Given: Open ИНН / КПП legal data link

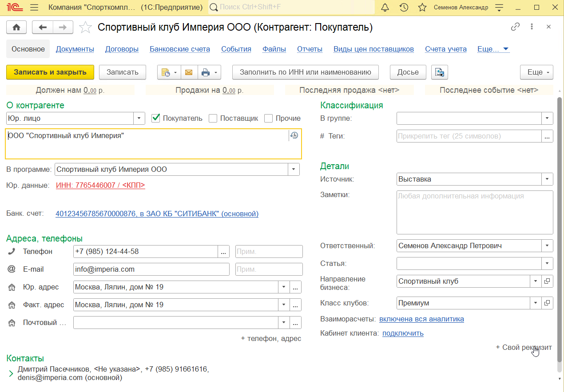Looking at the screenshot, I should (x=101, y=185).
